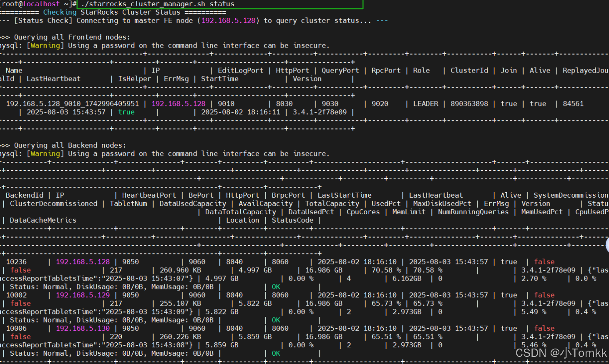Click backend ID 10006
The image size is (609, 364).
16,329
